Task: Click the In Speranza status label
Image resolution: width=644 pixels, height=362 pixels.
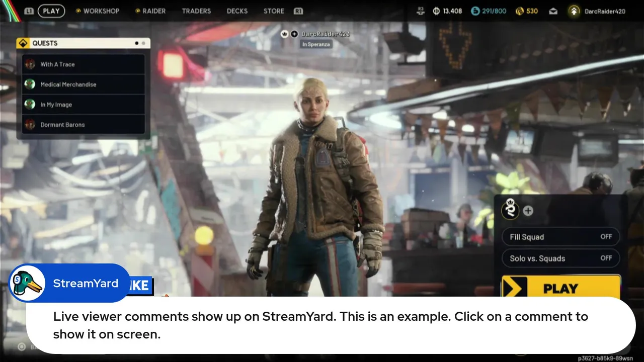Action: (316, 44)
